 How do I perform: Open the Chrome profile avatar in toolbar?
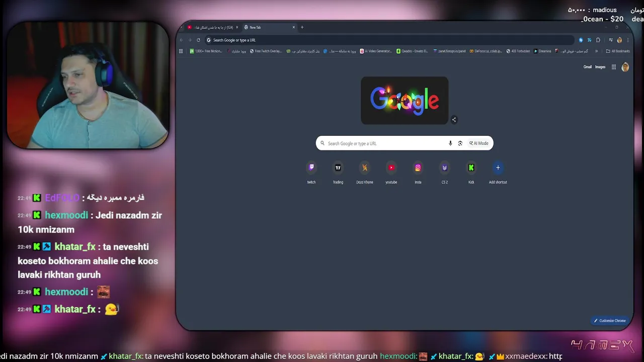coord(619,40)
